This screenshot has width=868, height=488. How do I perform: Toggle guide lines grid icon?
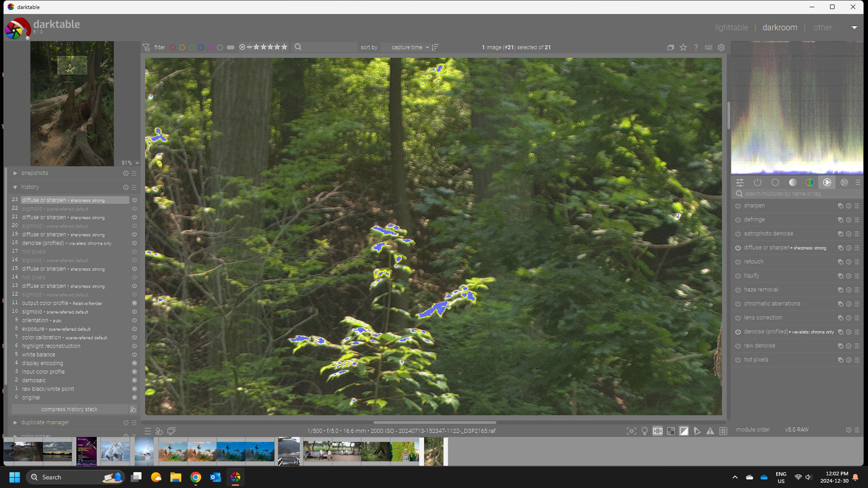(x=723, y=431)
